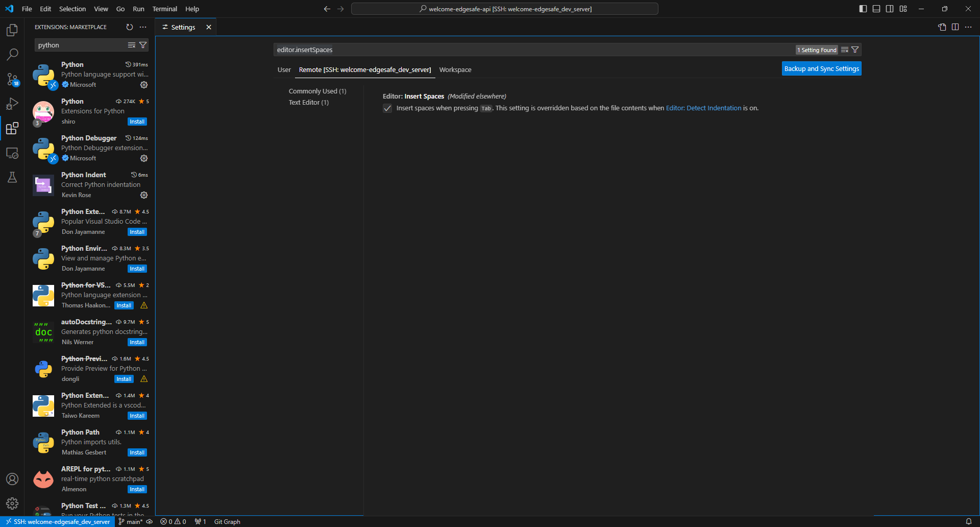Open Run and Debug view
Viewport: 980px width, 527px height.
coord(12,104)
